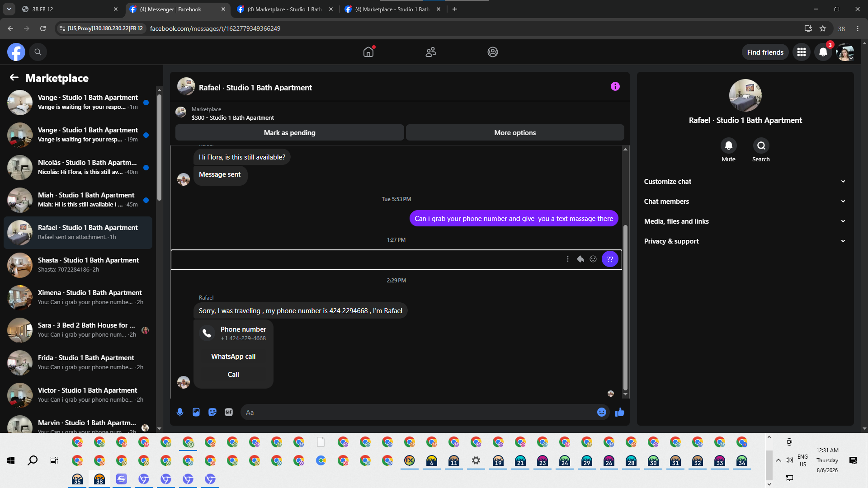Viewport: 868px width, 488px height.
Task: Open the Windows Start menu
Action: point(11,460)
